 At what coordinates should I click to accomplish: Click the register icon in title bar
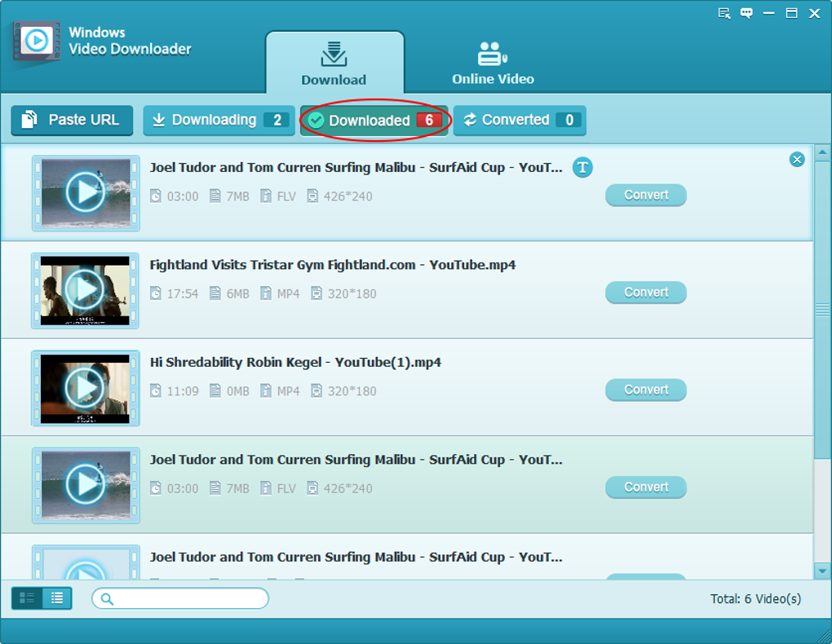pyautogui.click(x=724, y=13)
